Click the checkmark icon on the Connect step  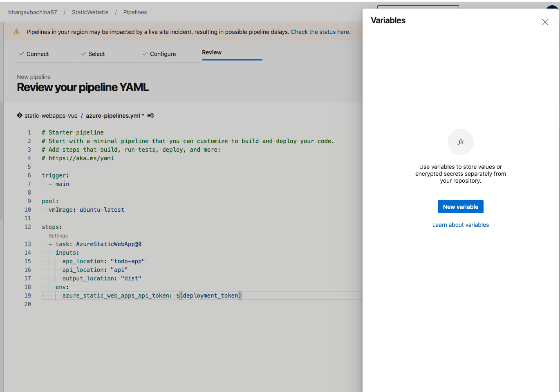pyautogui.click(x=20, y=54)
